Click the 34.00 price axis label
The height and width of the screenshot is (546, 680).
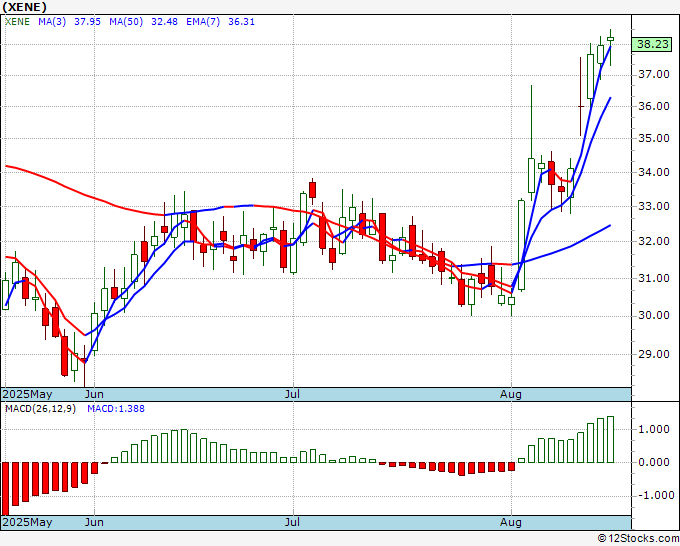(x=654, y=172)
